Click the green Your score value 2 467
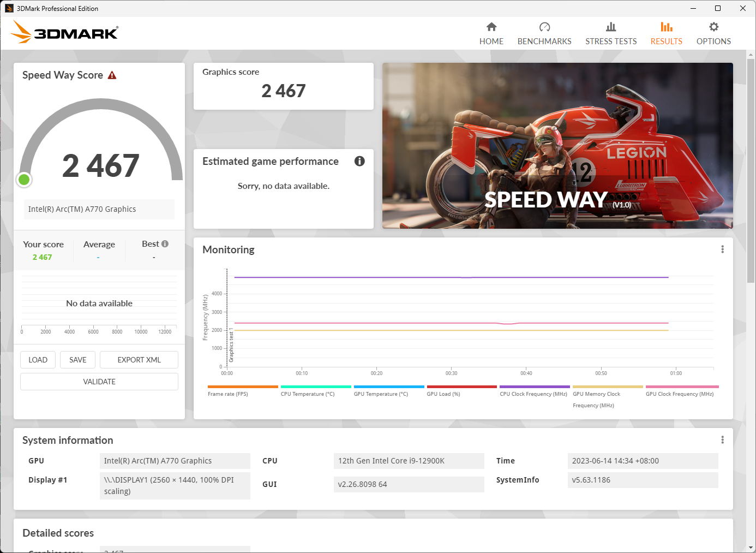The height and width of the screenshot is (553, 756). coord(42,257)
